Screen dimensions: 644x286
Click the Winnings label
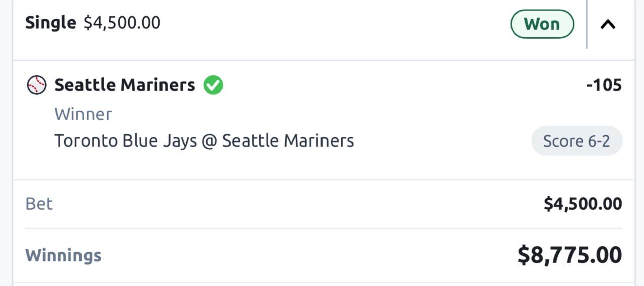63,255
